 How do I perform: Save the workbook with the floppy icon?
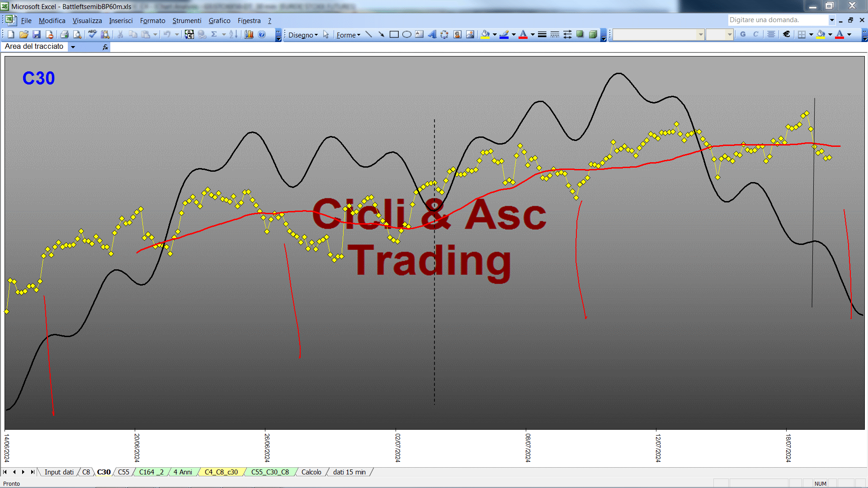37,35
